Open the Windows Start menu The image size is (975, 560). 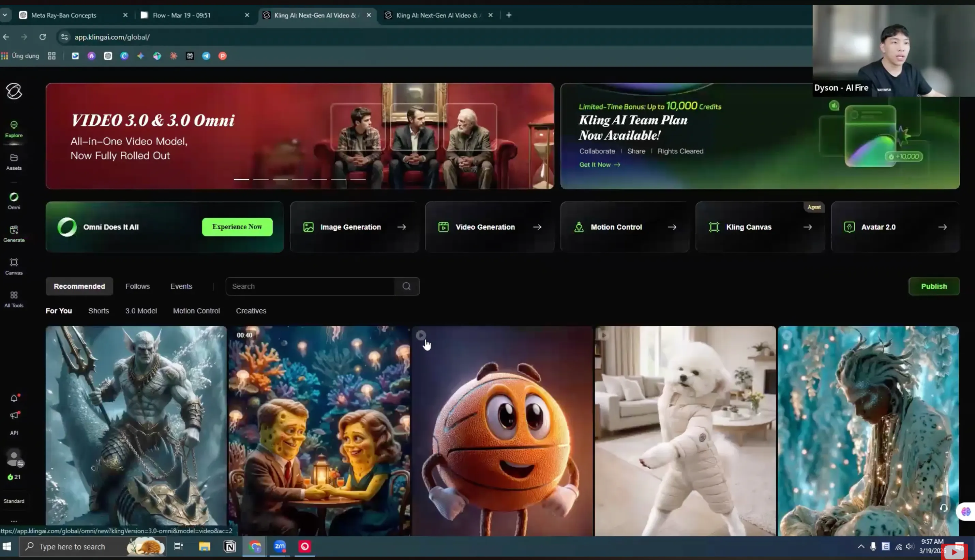point(7,546)
